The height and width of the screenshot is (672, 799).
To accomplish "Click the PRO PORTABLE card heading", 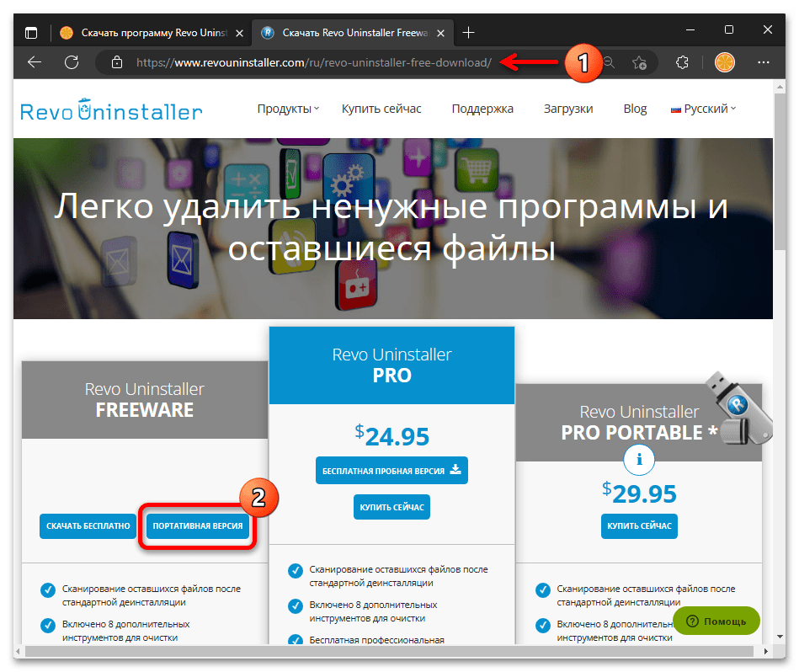I will [639, 423].
